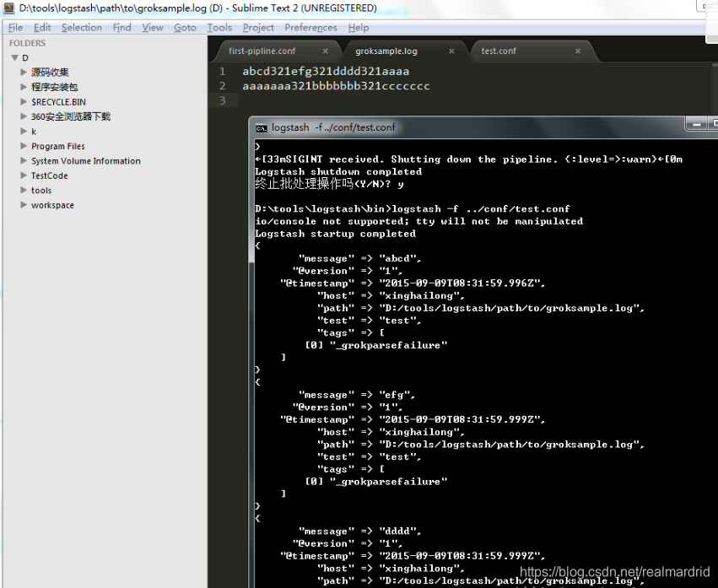The width and height of the screenshot is (718, 588).
Task: Click the Sublime Text title bar icon
Action: (x=8, y=8)
